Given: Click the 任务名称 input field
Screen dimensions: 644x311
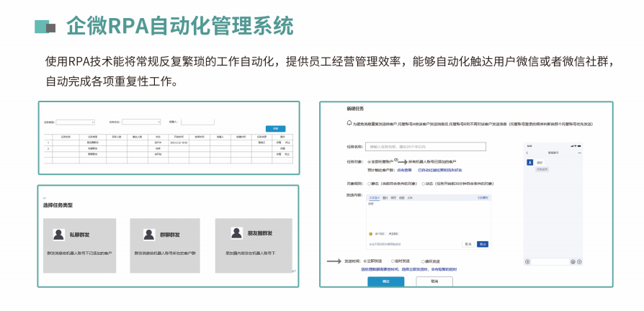Looking at the screenshot, I should point(426,146).
